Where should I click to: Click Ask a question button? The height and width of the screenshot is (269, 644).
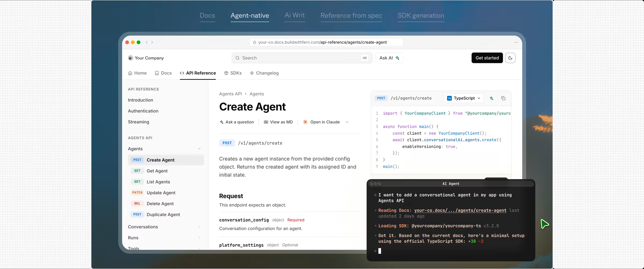point(237,122)
